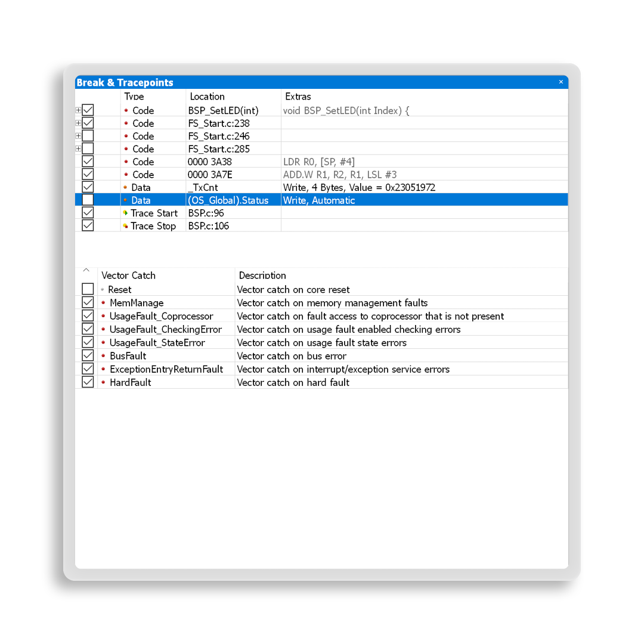
Task: Collapse the Vector Catch section with the caret
Action: 86,271
